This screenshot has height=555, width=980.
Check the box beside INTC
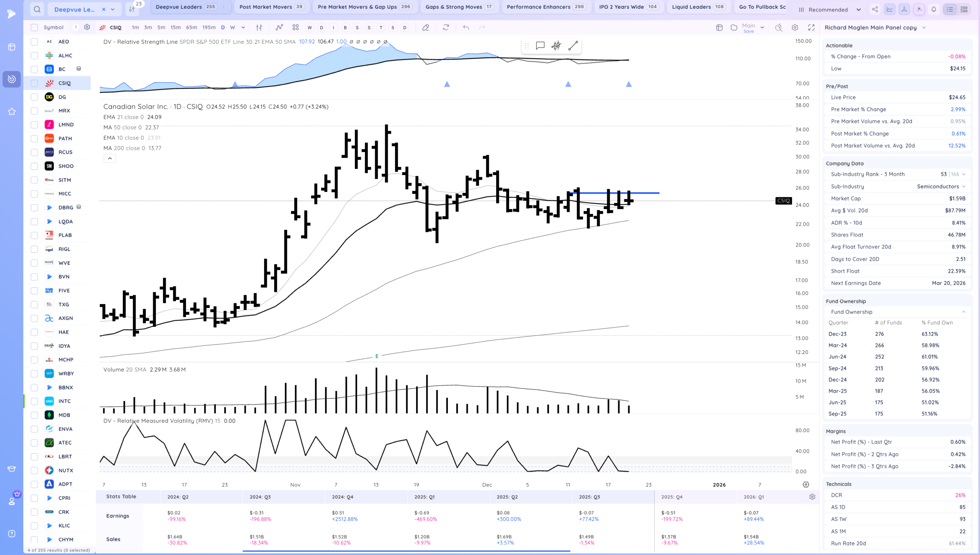pyautogui.click(x=34, y=401)
